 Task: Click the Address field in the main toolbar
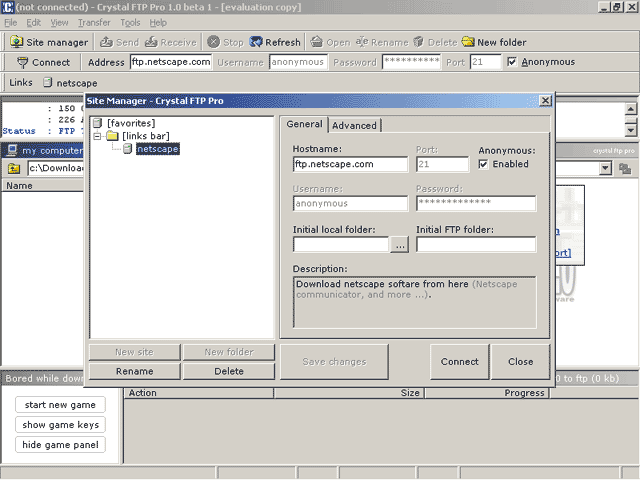(171, 62)
